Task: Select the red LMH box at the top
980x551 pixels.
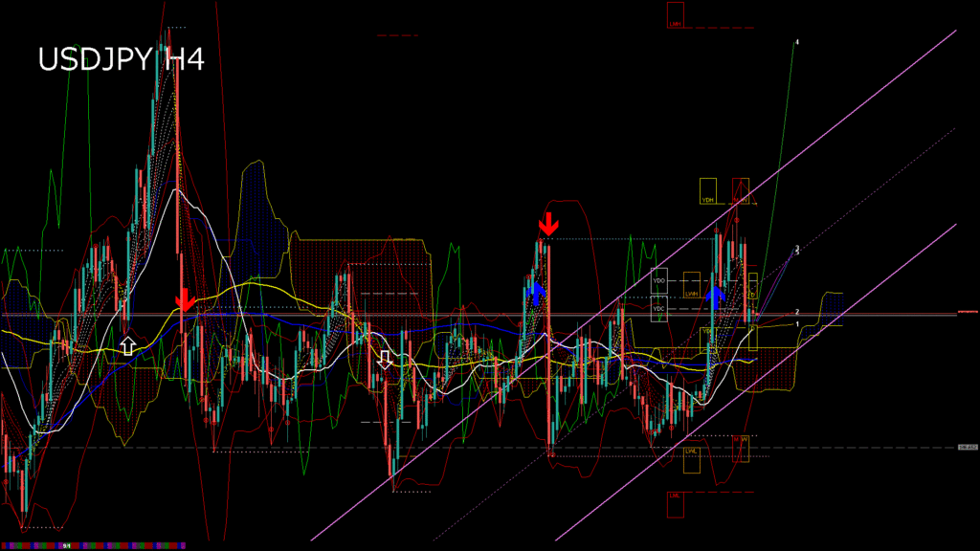Action: coord(676,13)
